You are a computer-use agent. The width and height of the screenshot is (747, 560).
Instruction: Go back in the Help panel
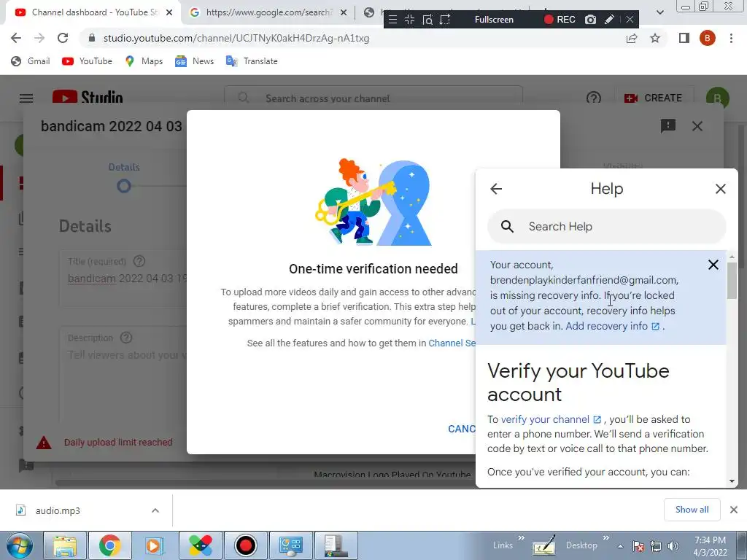(x=496, y=189)
